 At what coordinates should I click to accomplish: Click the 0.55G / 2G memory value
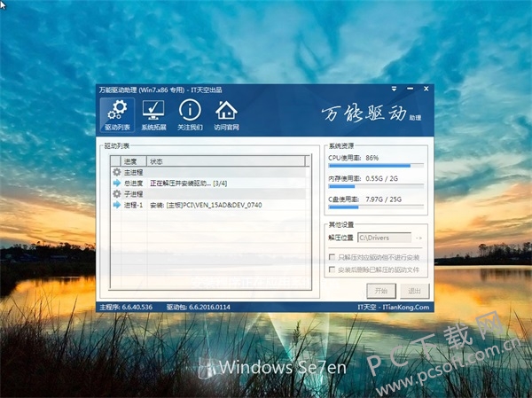pos(381,178)
